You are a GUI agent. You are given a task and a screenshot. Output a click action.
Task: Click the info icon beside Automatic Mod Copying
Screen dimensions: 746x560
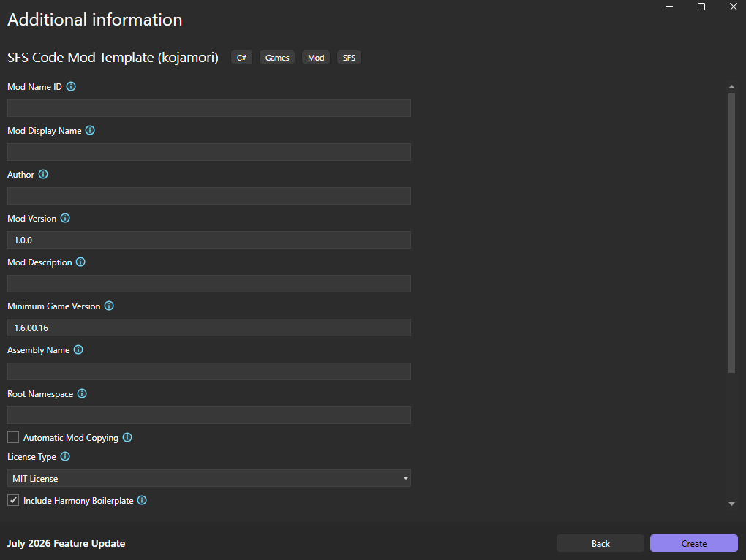coord(127,437)
